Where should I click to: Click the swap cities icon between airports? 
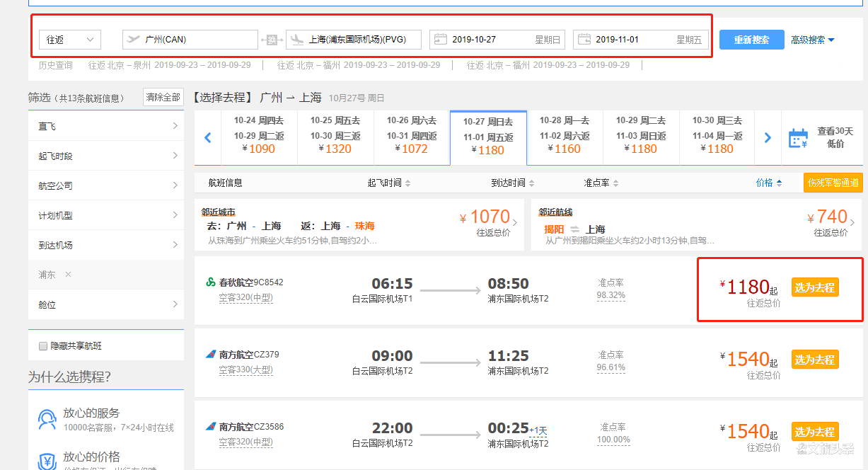pos(272,40)
